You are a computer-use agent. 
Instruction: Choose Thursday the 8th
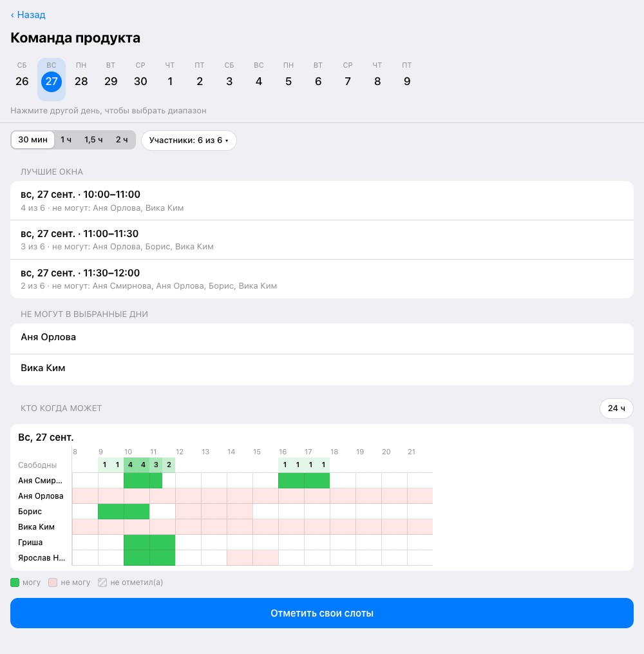pos(377,79)
